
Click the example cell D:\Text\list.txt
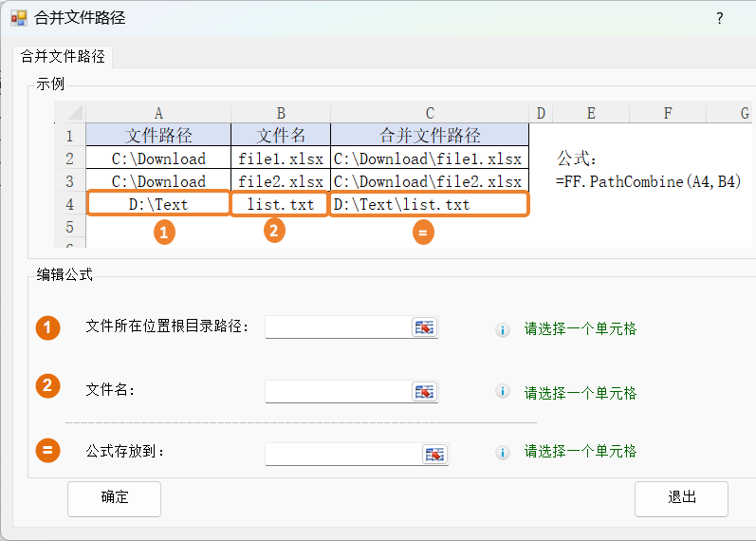[x=429, y=204]
